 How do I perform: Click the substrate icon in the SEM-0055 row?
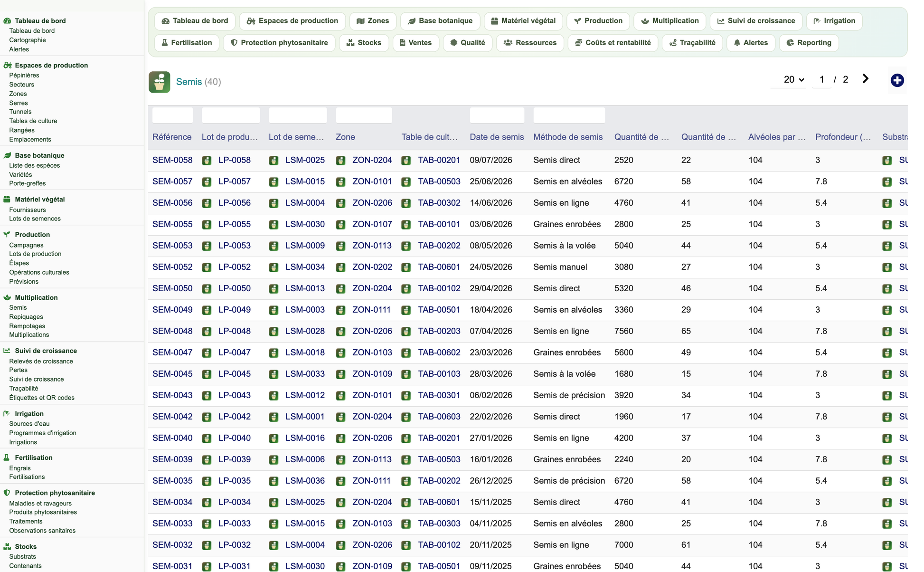(x=887, y=225)
